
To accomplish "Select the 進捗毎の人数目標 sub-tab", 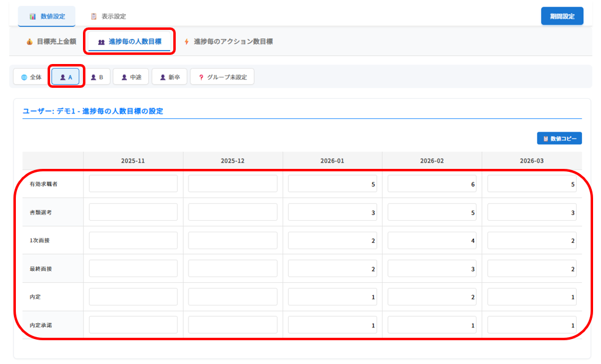I will [x=129, y=42].
